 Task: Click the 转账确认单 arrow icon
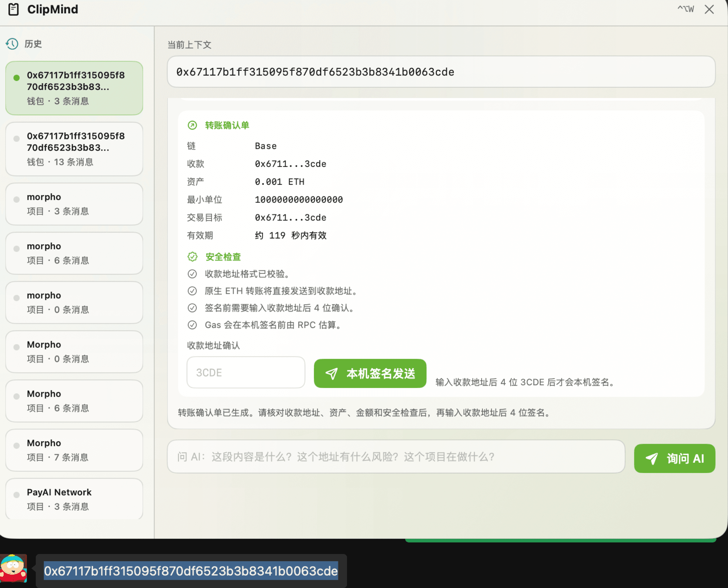click(192, 125)
